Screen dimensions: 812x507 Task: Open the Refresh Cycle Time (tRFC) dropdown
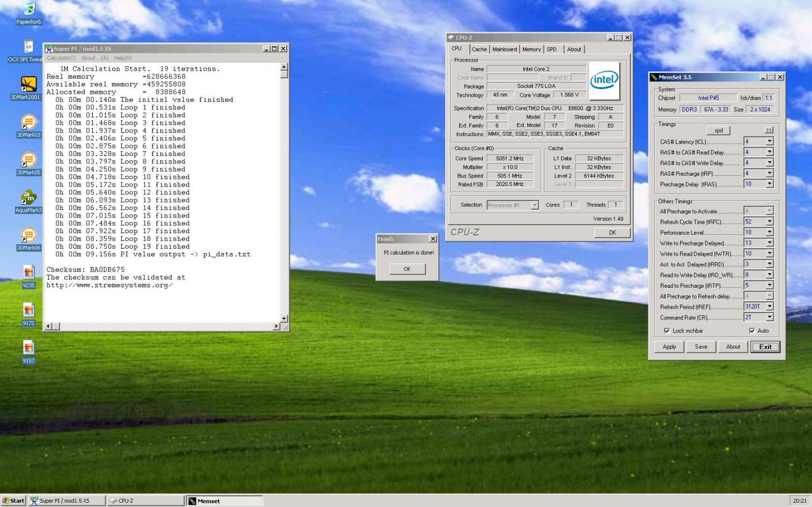point(770,221)
